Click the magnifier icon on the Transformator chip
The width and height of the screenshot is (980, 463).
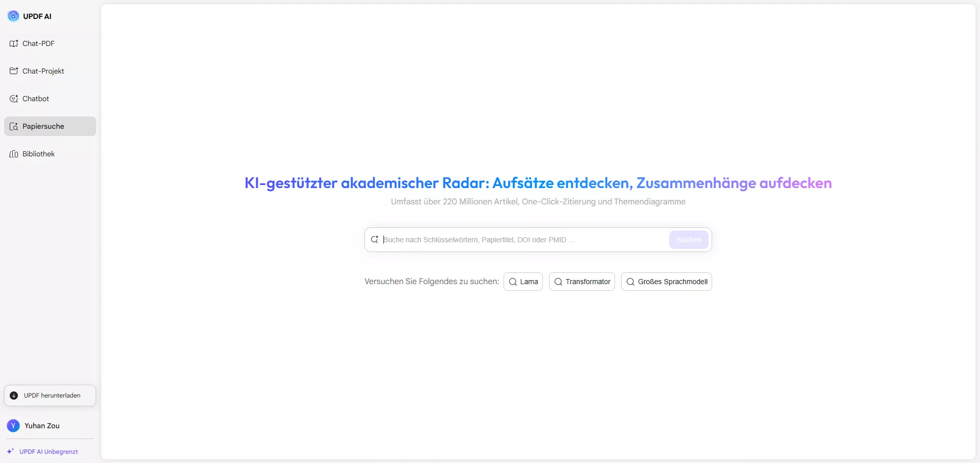558,282
